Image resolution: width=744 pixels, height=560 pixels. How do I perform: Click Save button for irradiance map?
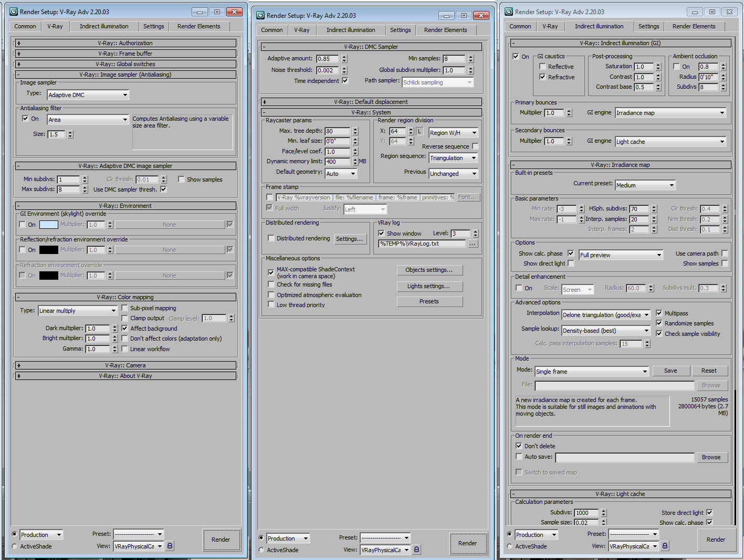(670, 371)
